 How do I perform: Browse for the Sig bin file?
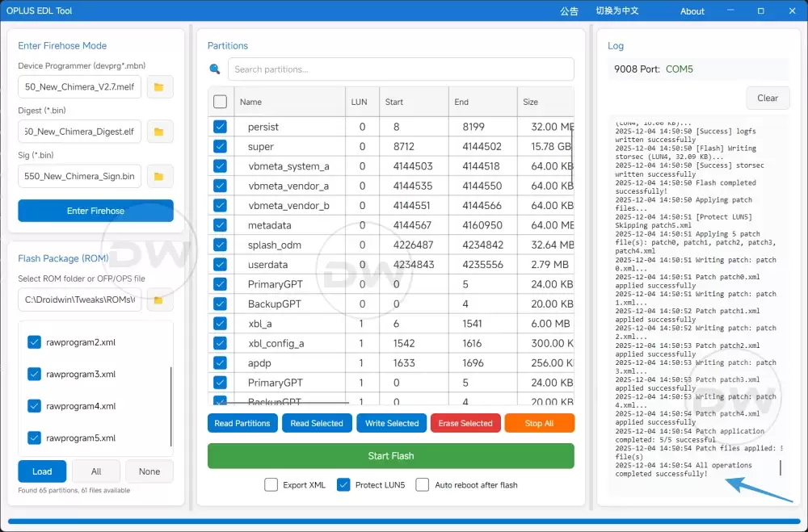coord(158,176)
